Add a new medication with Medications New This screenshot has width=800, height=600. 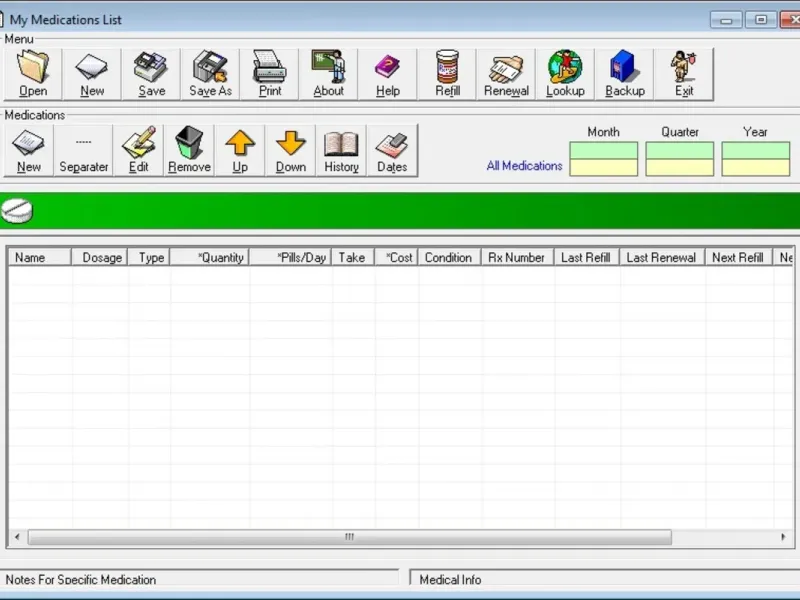pos(29,151)
